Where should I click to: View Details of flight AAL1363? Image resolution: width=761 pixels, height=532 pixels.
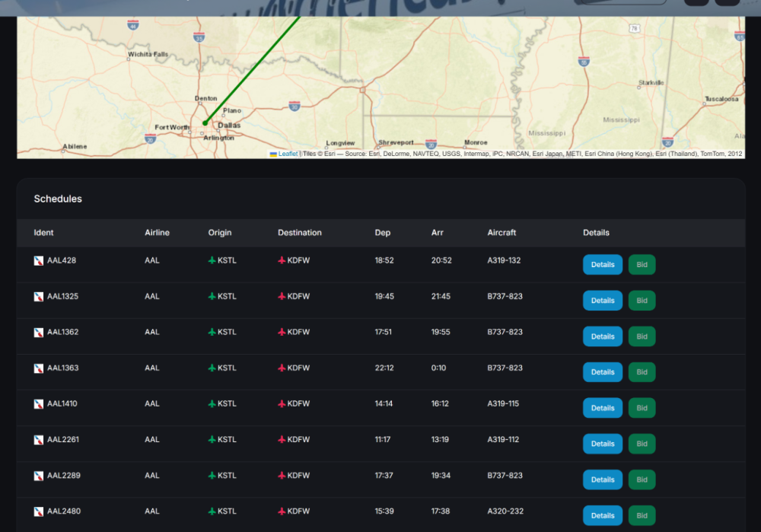click(x=602, y=372)
